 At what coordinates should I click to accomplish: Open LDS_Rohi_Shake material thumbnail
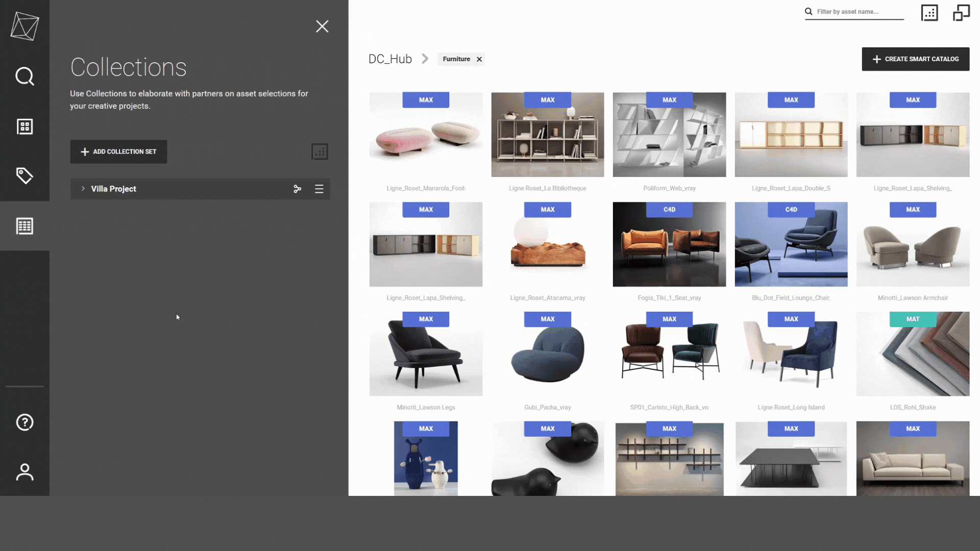click(913, 354)
